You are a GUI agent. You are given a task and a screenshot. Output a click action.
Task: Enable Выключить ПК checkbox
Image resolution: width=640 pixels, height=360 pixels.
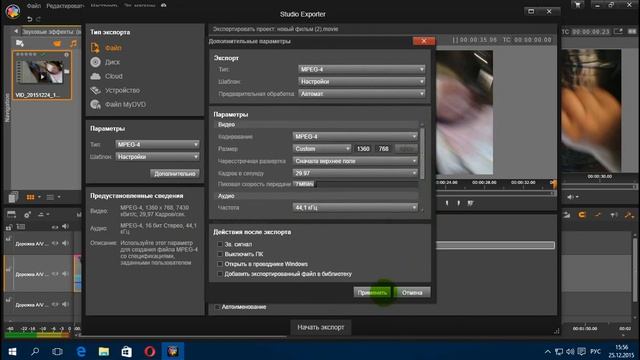(220, 254)
